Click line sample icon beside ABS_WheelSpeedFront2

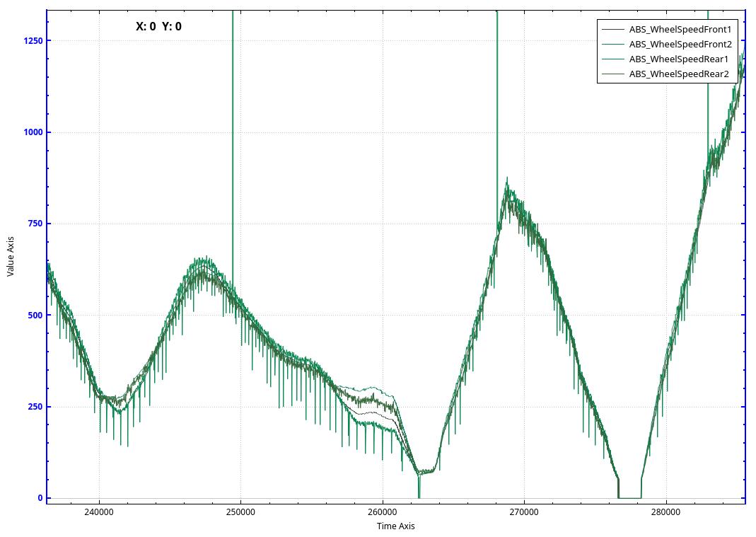(x=612, y=45)
